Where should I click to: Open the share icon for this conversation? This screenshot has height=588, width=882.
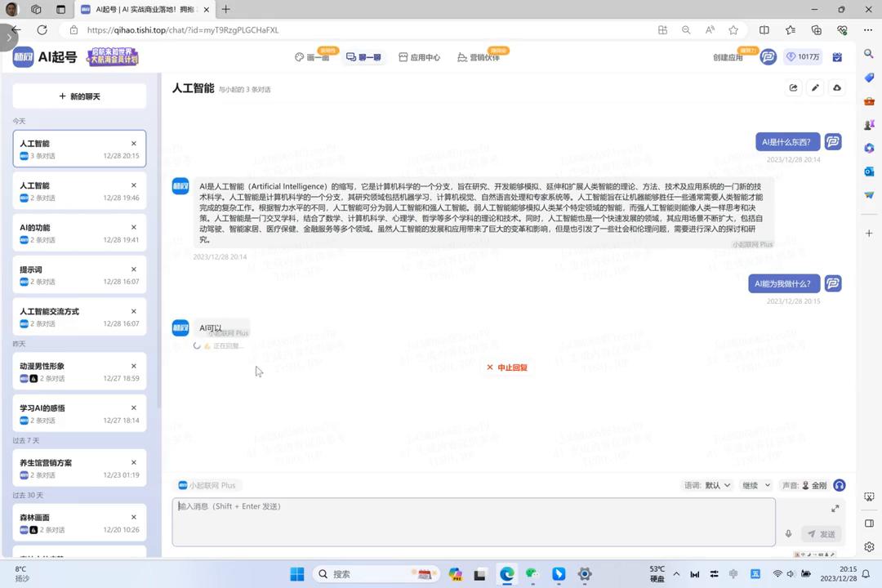coord(793,87)
